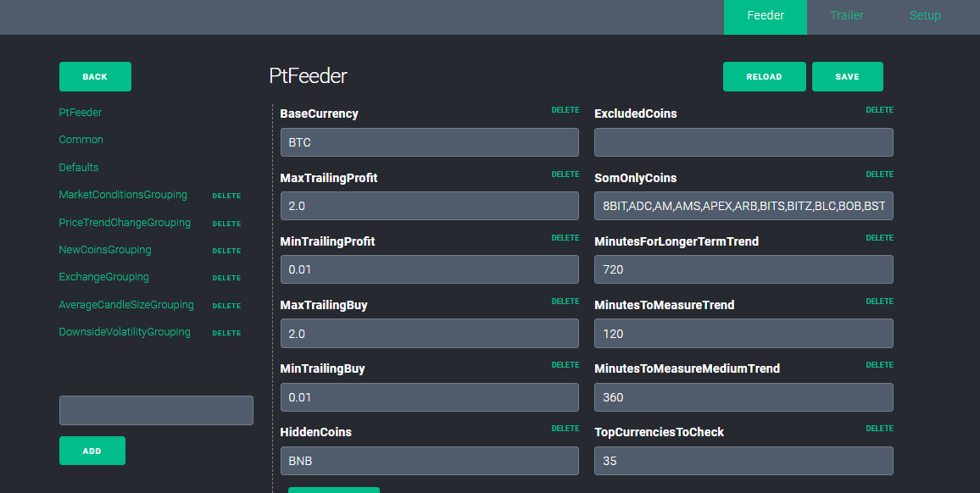Edit the SomOnlyCoins field

[743, 206]
